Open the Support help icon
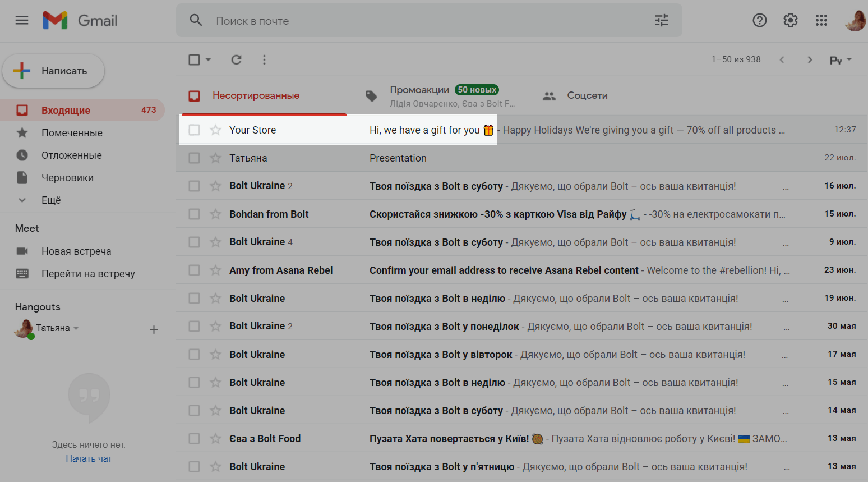Viewport: 868px width, 482px height. click(x=759, y=21)
